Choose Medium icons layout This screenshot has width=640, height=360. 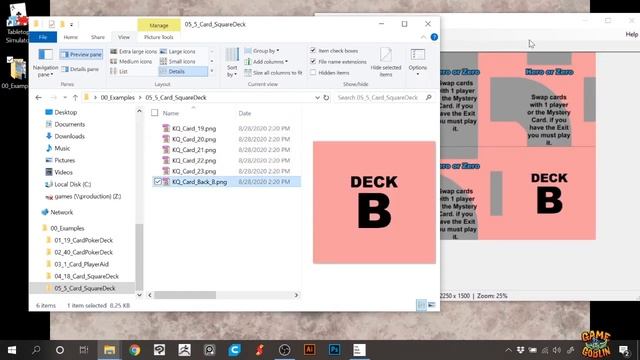[x=131, y=61]
